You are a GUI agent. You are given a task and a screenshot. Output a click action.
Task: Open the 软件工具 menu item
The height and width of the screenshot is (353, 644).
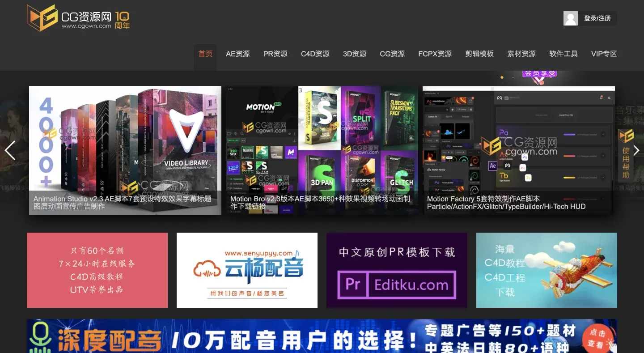tap(563, 54)
